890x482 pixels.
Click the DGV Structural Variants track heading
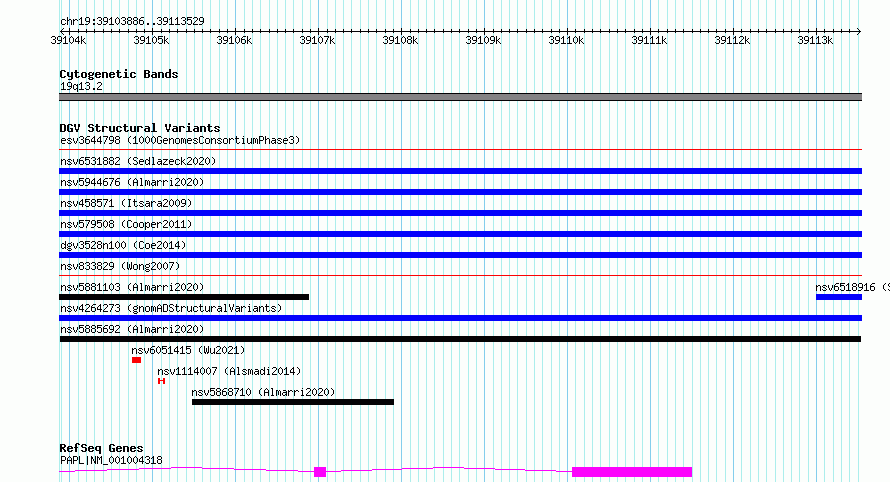[140, 128]
